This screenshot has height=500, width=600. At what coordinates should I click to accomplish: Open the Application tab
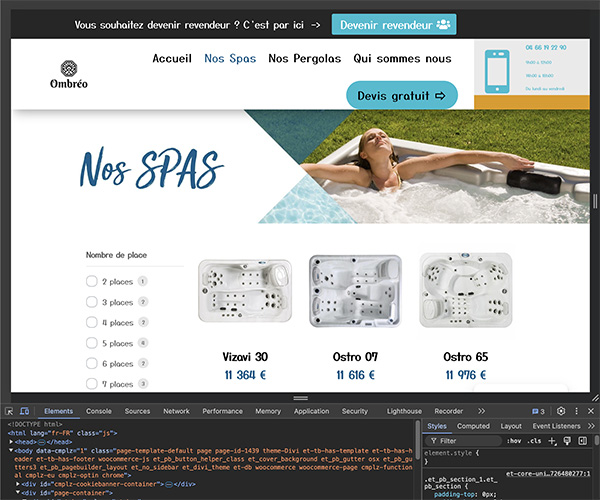(x=311, y=411)
